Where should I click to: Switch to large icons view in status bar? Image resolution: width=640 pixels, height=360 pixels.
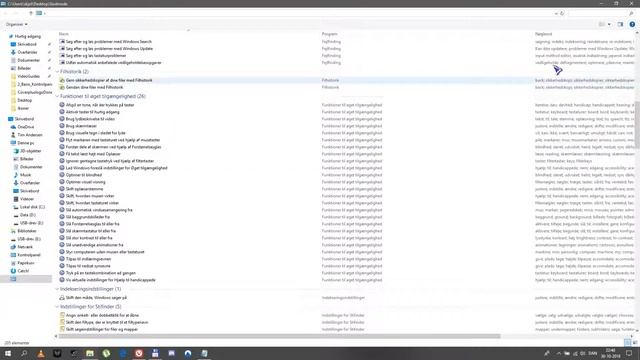point(635,343)
